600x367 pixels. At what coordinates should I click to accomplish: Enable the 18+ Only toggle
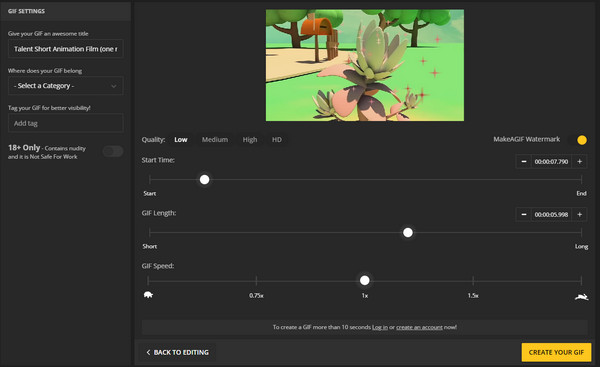coord(113,151)
